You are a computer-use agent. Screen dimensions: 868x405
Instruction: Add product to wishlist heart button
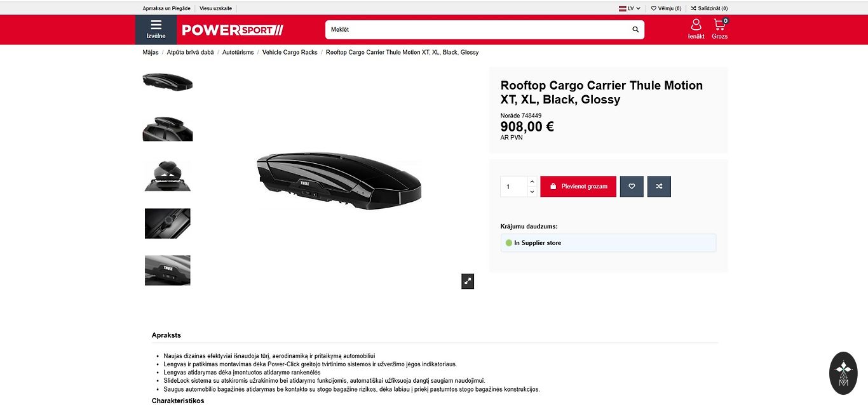632,187
